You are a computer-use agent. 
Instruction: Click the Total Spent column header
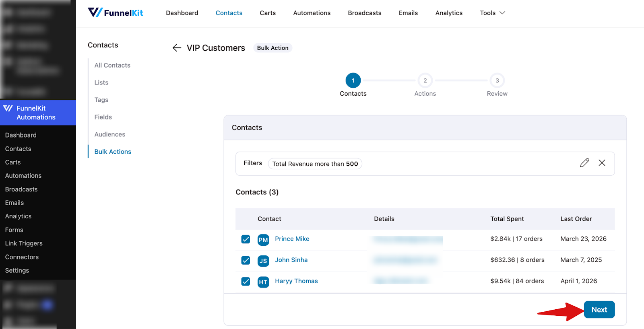(x=507, y=219)
